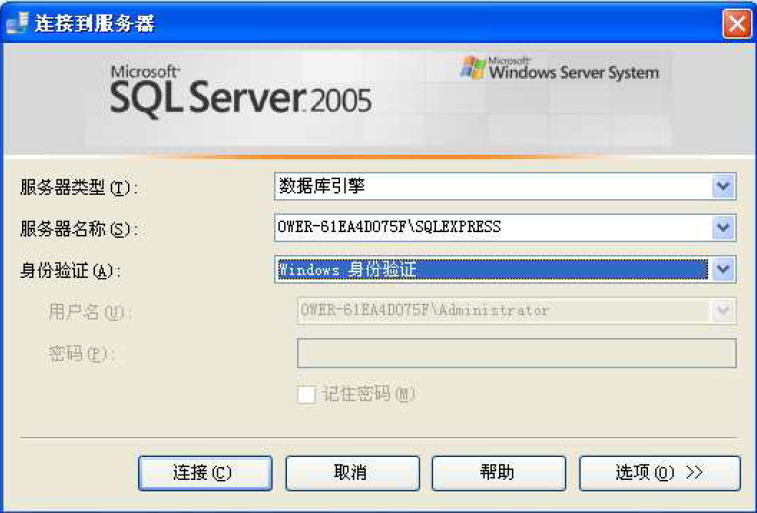Click the password (密码) input box
Viewport: 757px width, 513px height.
(x=517, y=353)
